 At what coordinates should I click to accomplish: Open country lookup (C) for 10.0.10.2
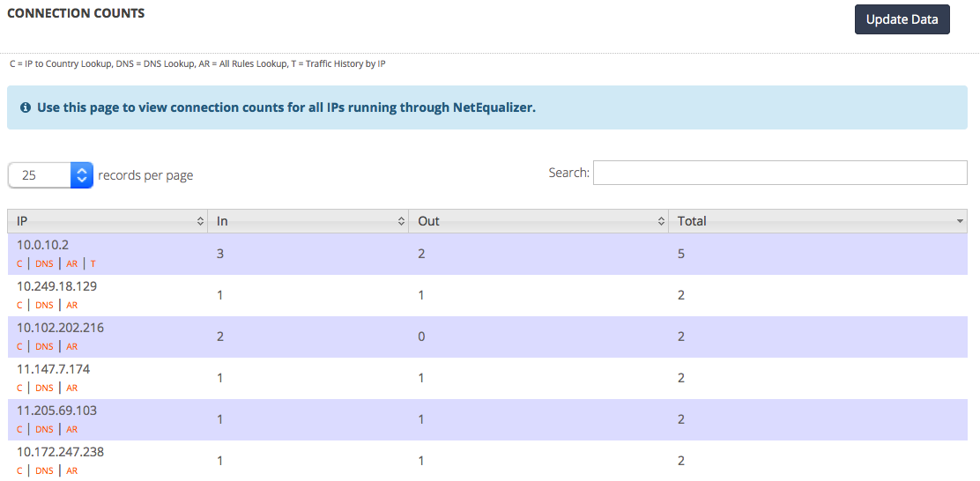[x=19, y=264]
